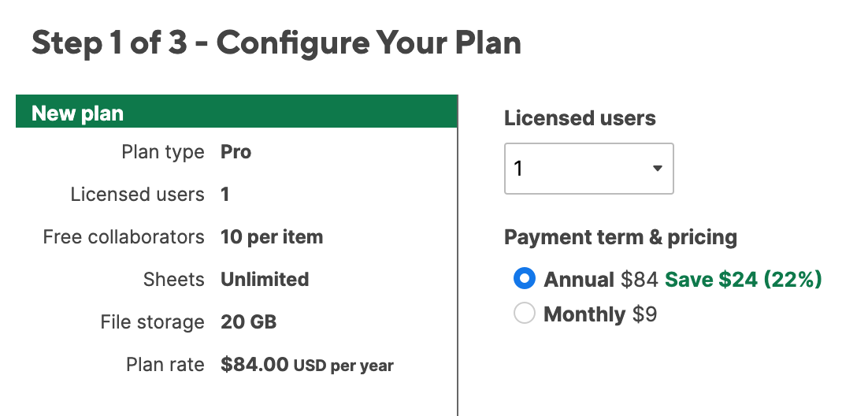Click the Annual $84 label
This screenshot has width=868, height=416.
pyautogui.click(x=601, y=279)
